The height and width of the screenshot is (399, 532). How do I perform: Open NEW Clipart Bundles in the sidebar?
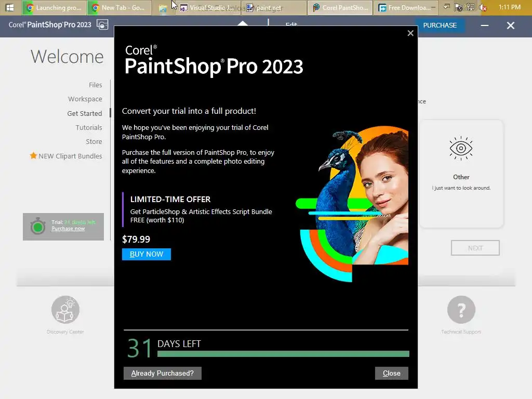click(x=70, y=156)
